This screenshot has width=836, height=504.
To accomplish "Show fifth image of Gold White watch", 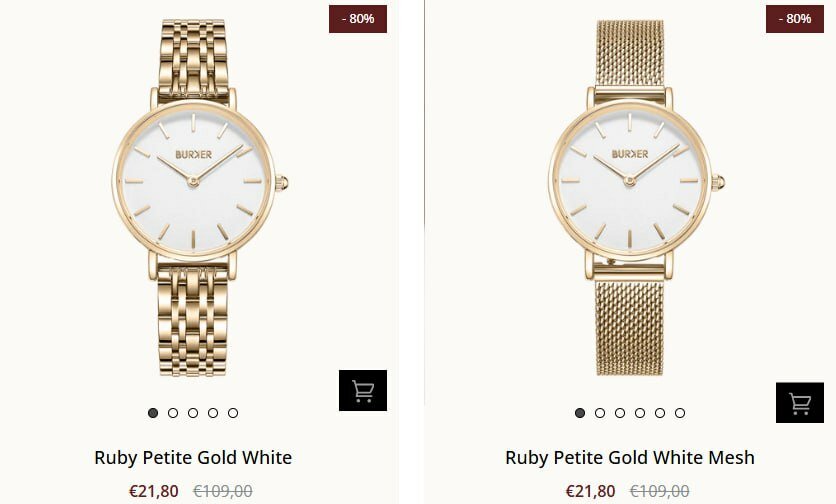I will pyautogui.click(x=233, y=413).
